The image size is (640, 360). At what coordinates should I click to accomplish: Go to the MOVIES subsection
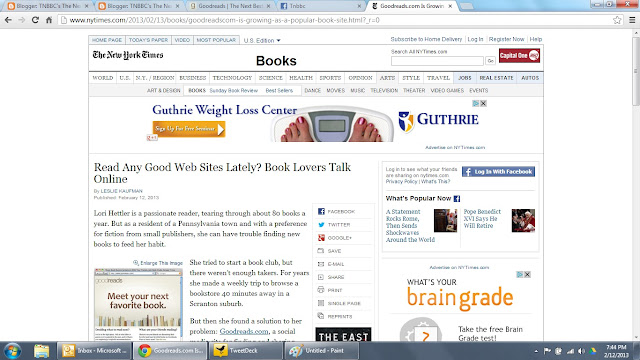tap(336, 91)
